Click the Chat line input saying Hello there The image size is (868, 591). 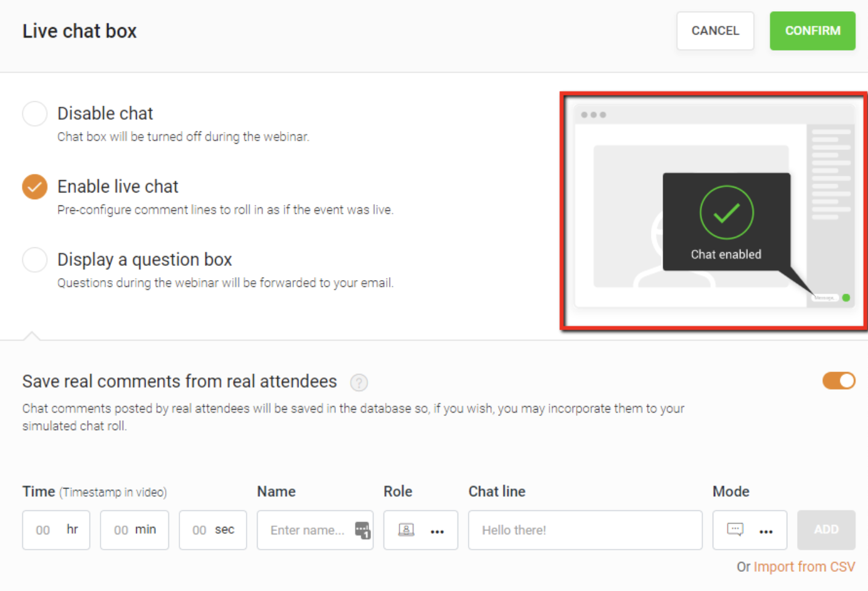[584, 530]
